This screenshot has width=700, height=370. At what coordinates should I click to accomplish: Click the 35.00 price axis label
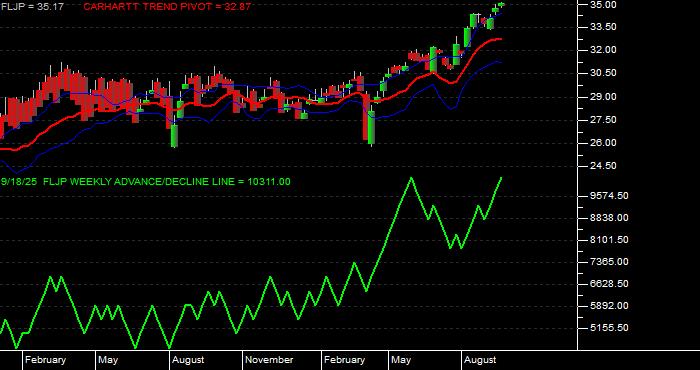pos(603,4)
